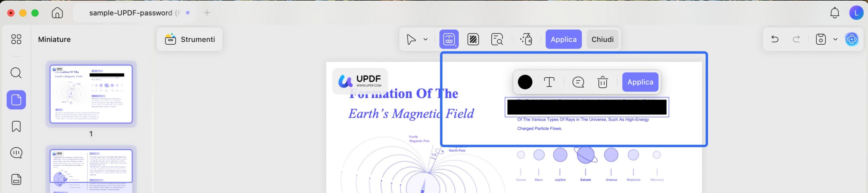The width and height of the screenshot is (868, 193).
Task: Open the UPDF AI assistant icon
Action: coord(852,39)
